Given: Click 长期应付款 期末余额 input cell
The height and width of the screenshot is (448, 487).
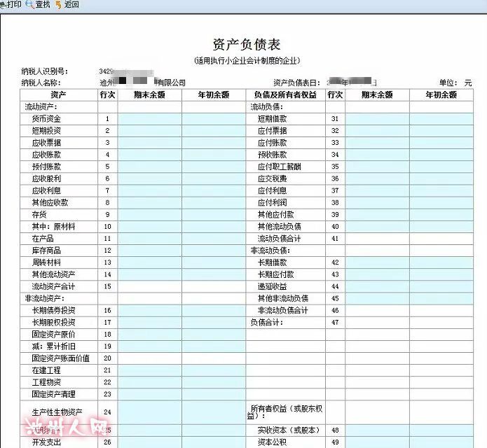Looking at the screenshot, I should coord(377,274).
